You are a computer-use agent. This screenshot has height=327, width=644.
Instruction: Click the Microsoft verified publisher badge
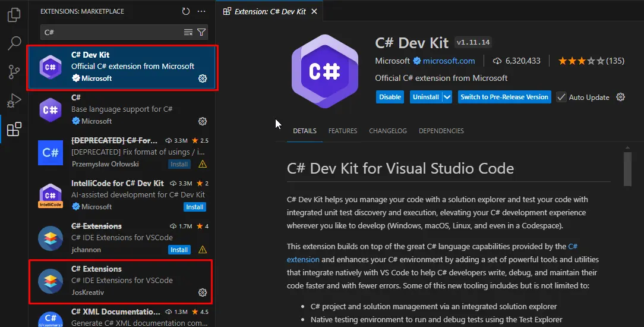(x=417, y=61)
